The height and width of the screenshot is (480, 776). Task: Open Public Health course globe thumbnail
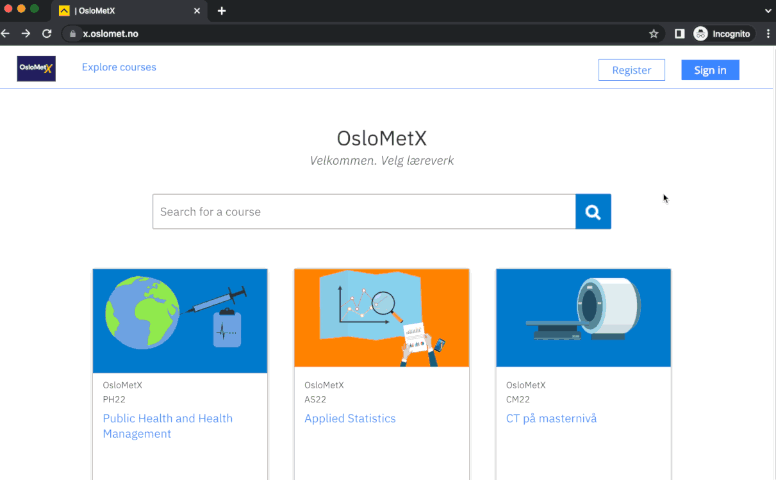[x=180, y=321]
